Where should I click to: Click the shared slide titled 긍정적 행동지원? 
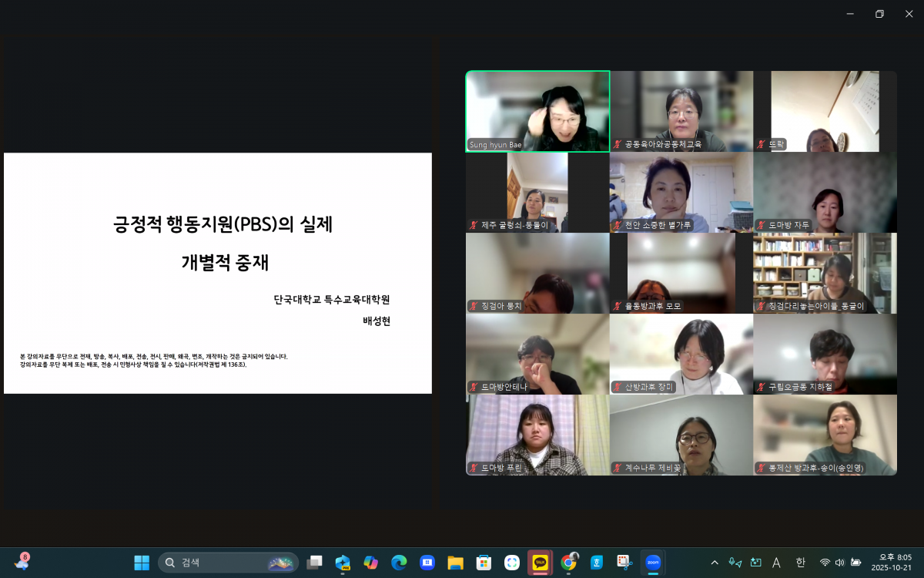point(218,273)
